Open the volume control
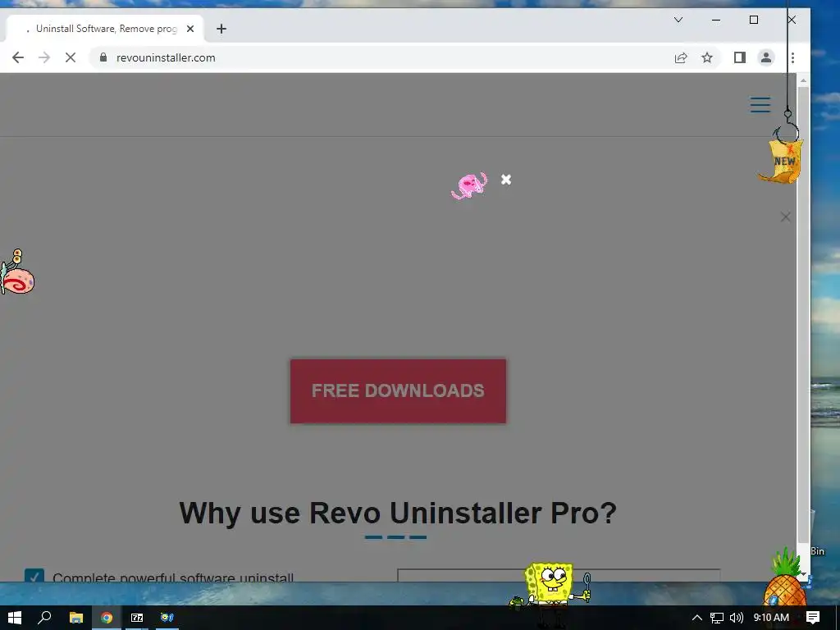 pyautogui.click(x=737, y=618)
